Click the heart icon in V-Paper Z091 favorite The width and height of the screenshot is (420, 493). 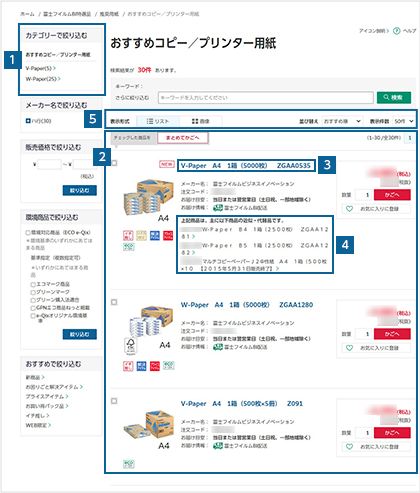coord(349,447)
